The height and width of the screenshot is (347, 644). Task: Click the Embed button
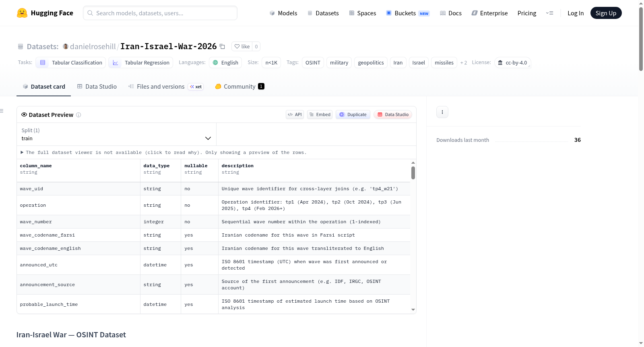(x=320, y=114)
